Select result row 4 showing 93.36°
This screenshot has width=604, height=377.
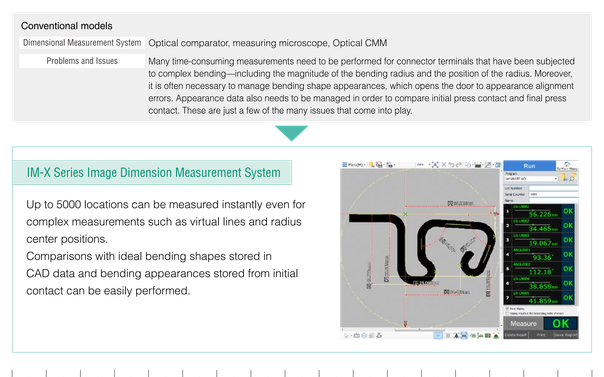[539, 255]
